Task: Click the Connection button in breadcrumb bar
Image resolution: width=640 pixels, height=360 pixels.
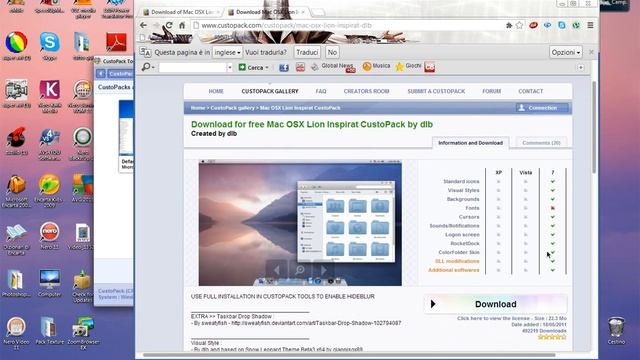Action: 542,108
